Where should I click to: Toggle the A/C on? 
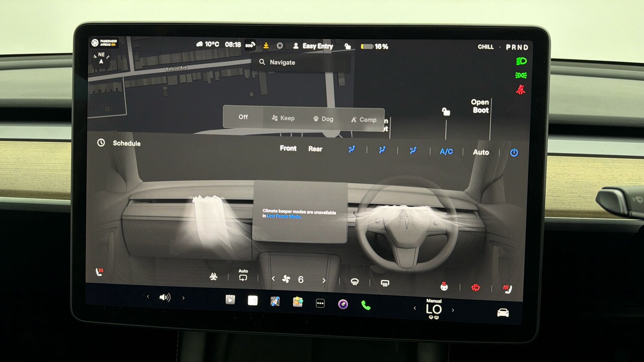pyautogui.click(x=446, y=151)
